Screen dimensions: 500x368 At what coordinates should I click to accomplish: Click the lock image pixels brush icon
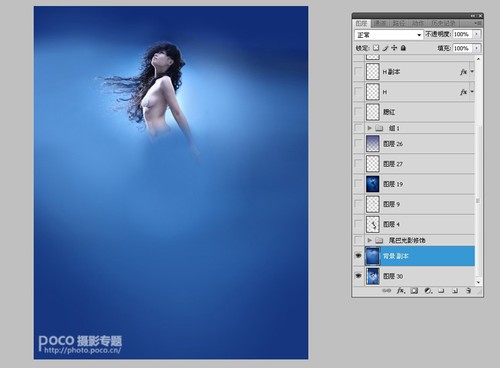[x=385, y=48]
